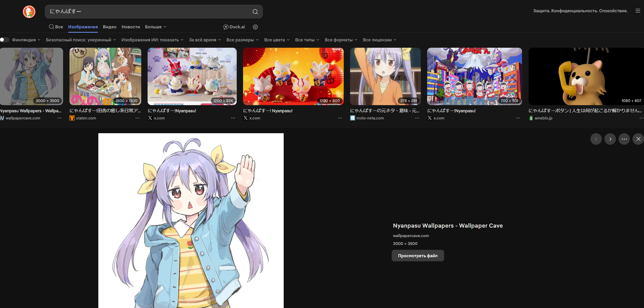644x308 pixels.
Task: Open search settings gear icon
Action: [255, 27]
